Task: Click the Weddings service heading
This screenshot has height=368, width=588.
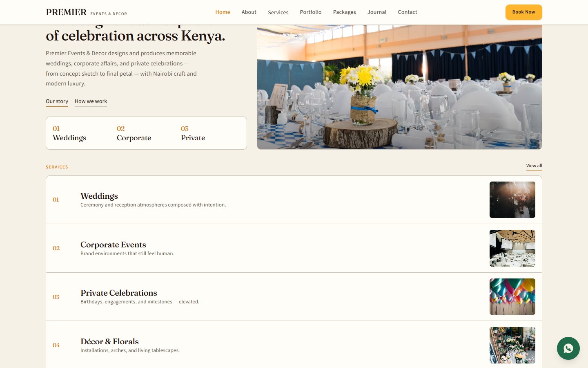Action: tap(99, 196)
